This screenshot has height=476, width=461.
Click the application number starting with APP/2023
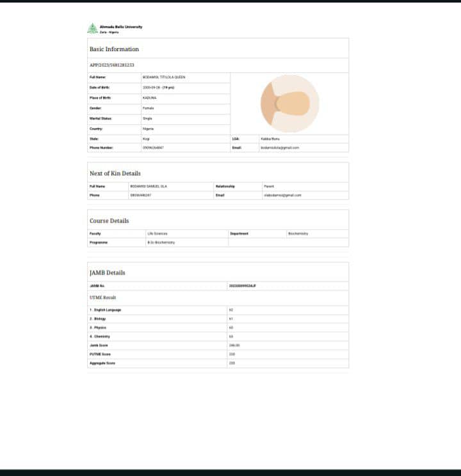pos(112,65)
